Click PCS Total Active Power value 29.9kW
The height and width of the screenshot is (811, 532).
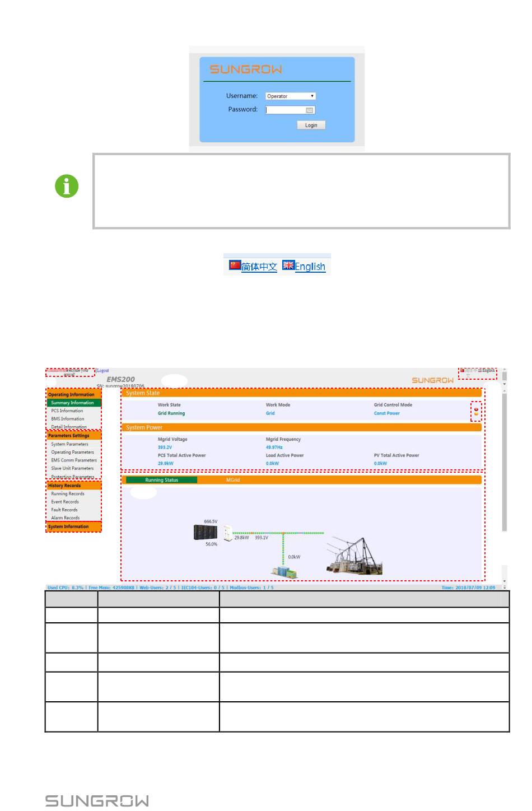pos(166,464)
